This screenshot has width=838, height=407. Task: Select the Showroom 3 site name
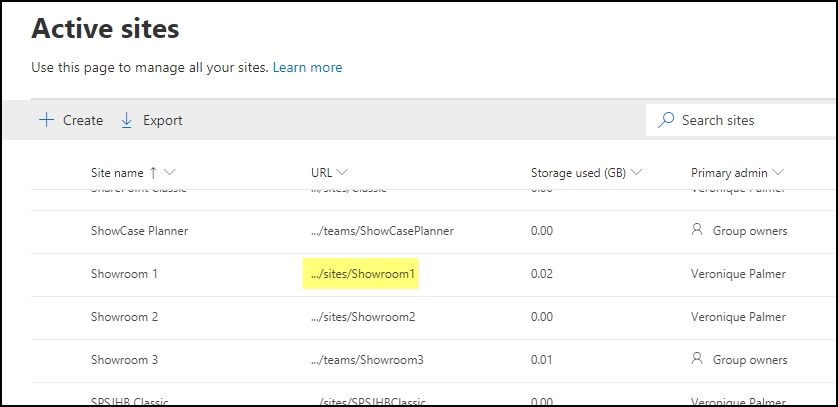124,359
